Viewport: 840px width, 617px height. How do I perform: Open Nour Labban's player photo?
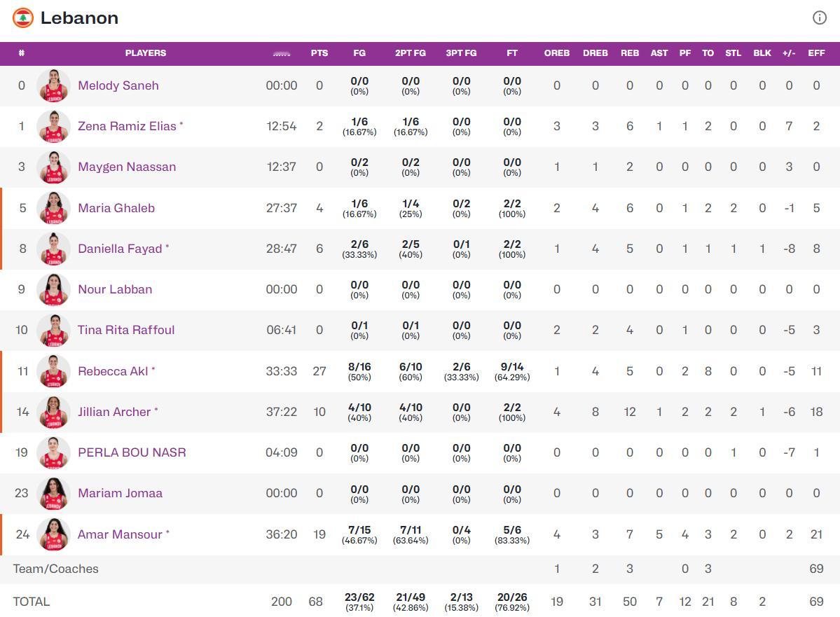(53, 289)
